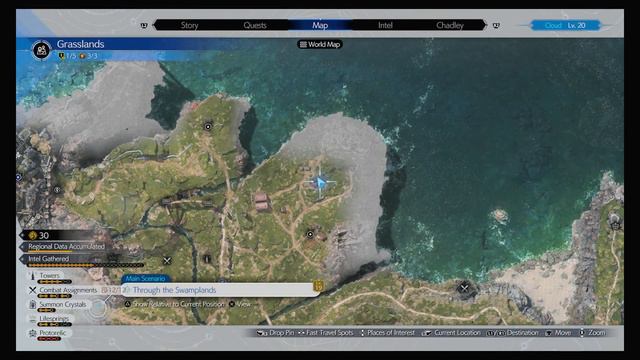Viewport: 640px width, 360px height.
Task: Click the Intel Gathered progress bar
Action: 86,265
